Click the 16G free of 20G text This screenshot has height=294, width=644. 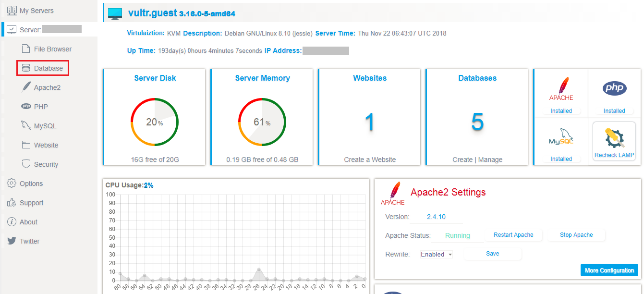point(155,159)
